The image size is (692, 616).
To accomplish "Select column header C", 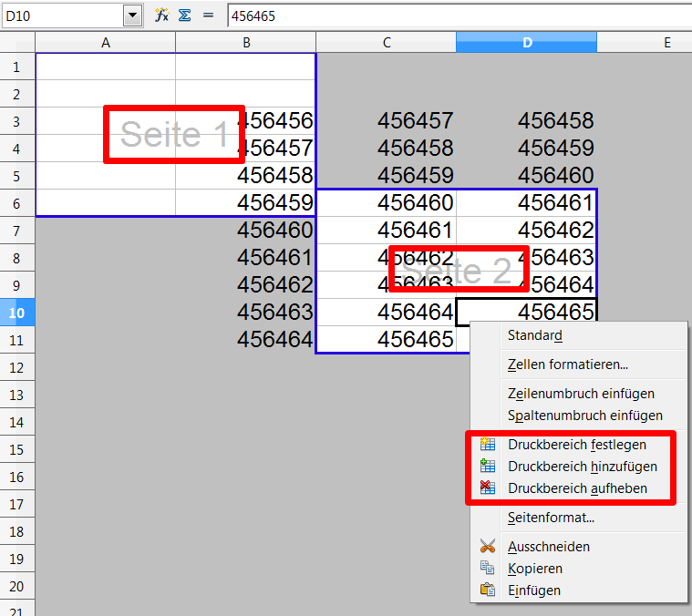I will [387, 43].
